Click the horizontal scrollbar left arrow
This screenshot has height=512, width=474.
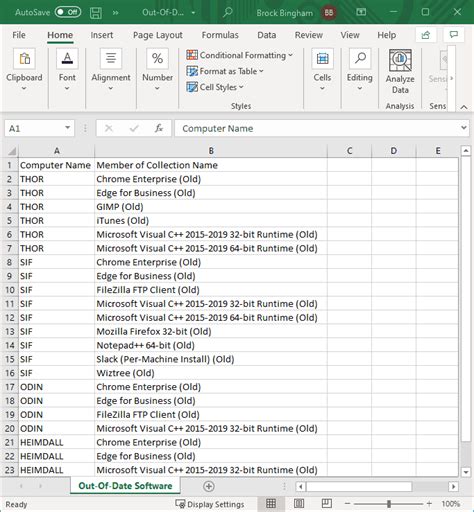pos(300,486)
